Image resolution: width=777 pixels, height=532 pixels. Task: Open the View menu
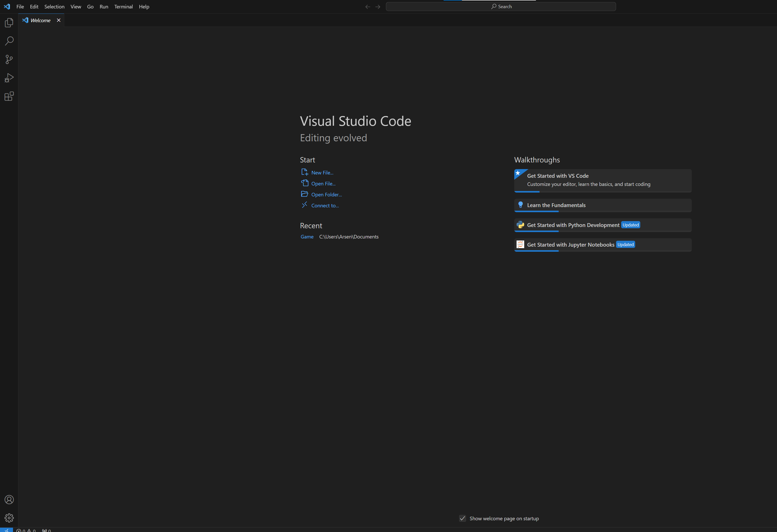[76, 7]
